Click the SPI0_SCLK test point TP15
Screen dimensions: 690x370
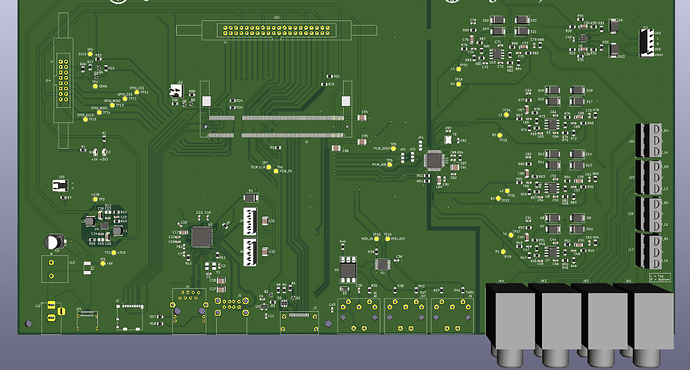86,119
